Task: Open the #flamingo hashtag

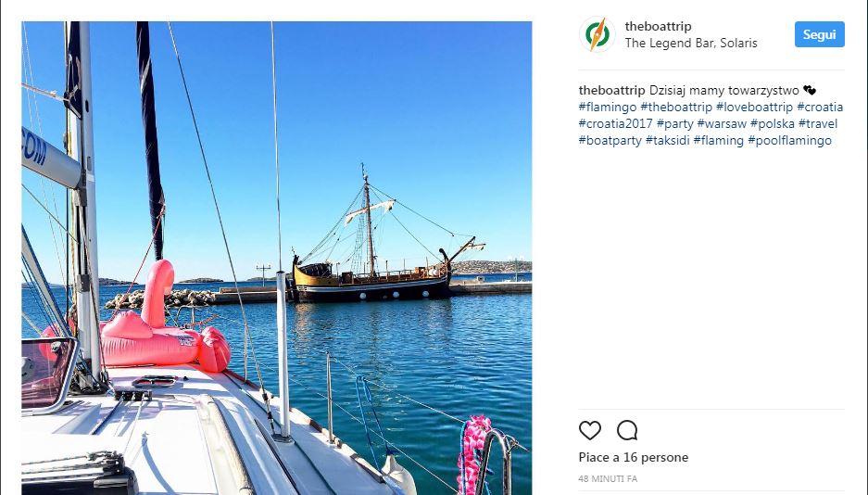Action: point(608,107)
